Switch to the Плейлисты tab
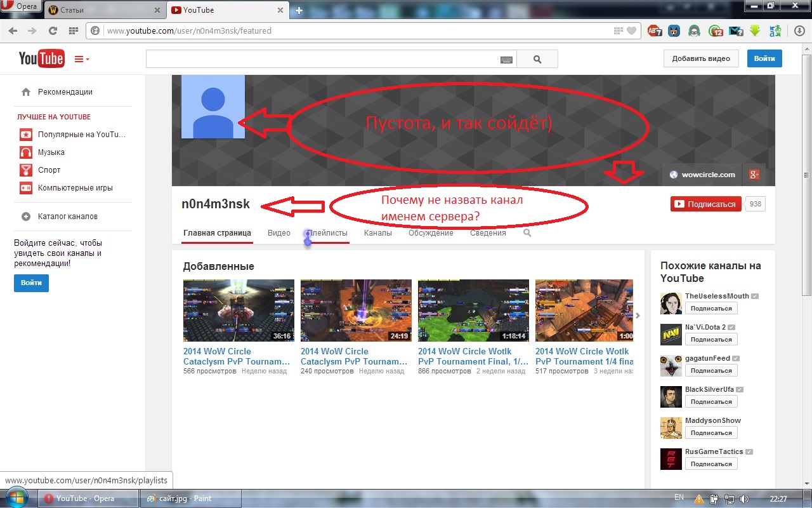This screenshot has height=508, width=812. pyautogui.click(x=328, y=233)
